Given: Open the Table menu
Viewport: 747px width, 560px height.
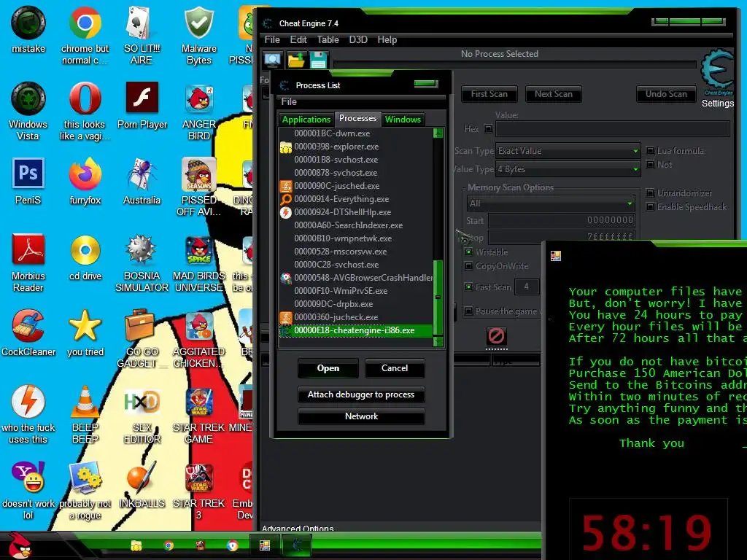Looking at the screenshot, I should [328, 39].
